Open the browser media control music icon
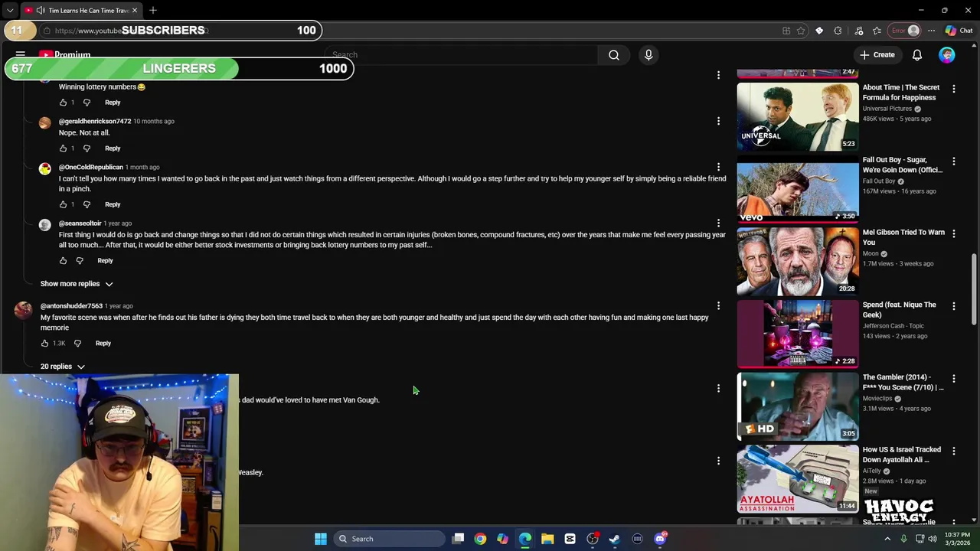 pos(858,31)
